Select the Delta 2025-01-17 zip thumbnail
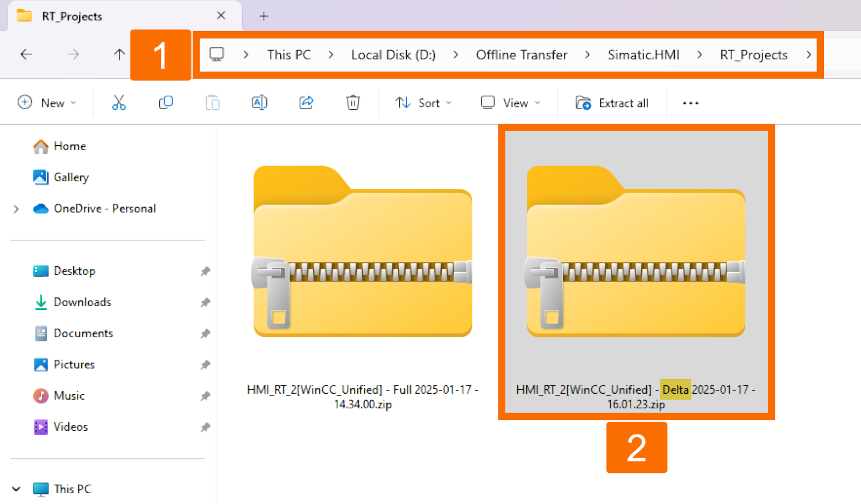 click(636, 251)
